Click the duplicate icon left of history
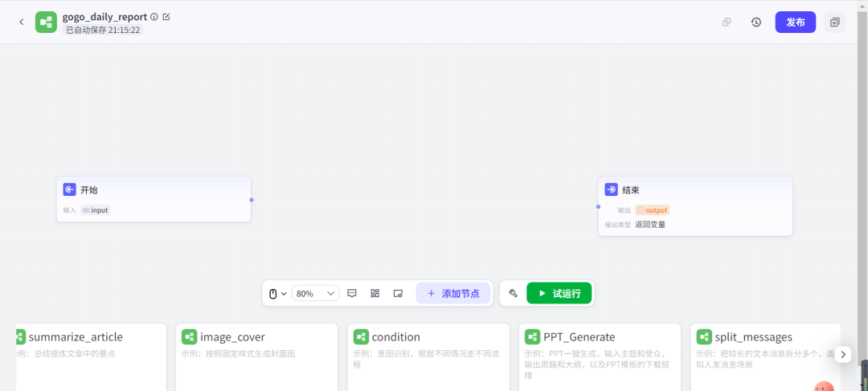Screen dimensions: 868x391 727,22
